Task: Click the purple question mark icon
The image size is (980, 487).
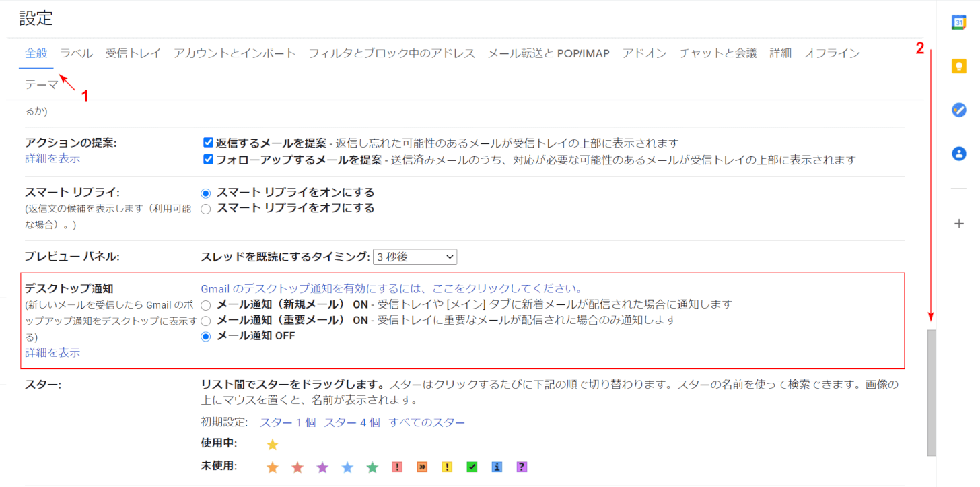Action: pyautogui.click(x=522, y=467)
